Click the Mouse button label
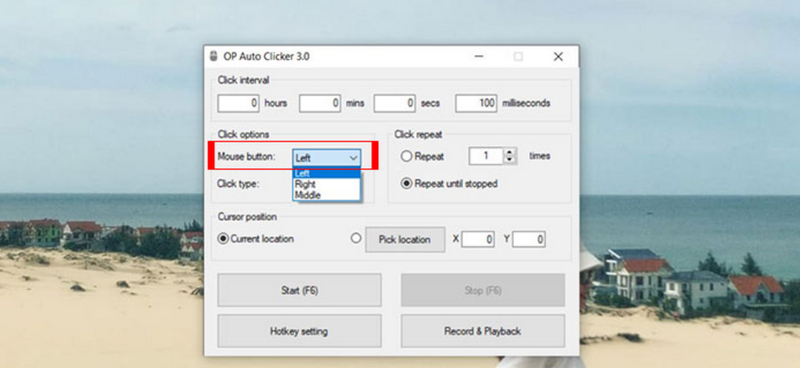The width and height of the screenshot is (800, 368). pos(246,156)
